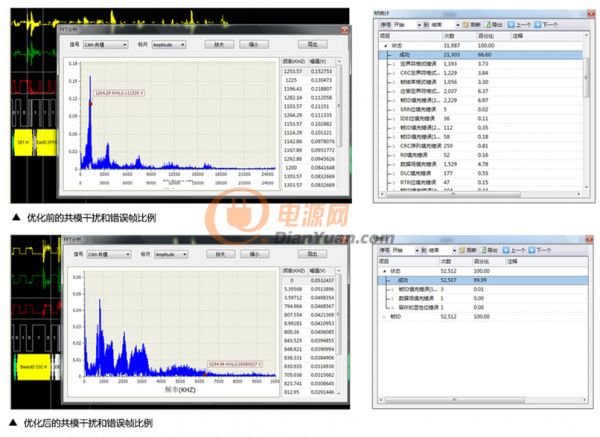Click the yellow BaseID:33C H frame block in the waveform

tap(33, 367)
